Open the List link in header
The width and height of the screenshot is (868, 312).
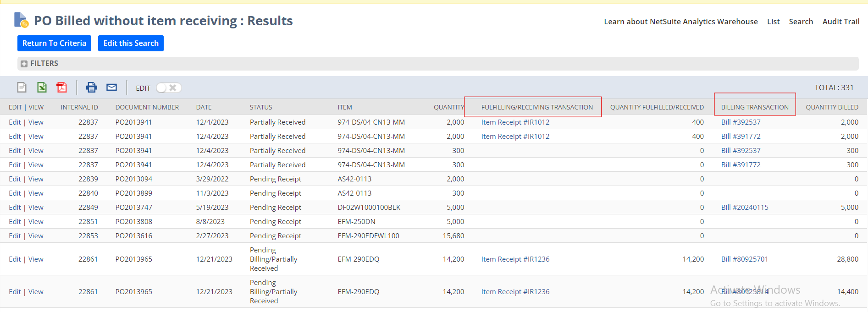click(x=773, y=22)
